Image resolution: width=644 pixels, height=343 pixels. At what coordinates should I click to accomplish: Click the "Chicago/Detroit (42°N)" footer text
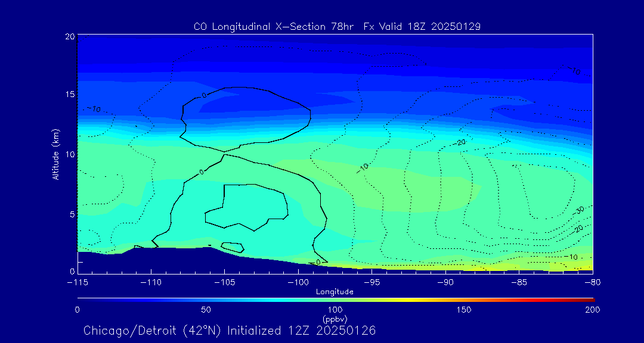153,330
